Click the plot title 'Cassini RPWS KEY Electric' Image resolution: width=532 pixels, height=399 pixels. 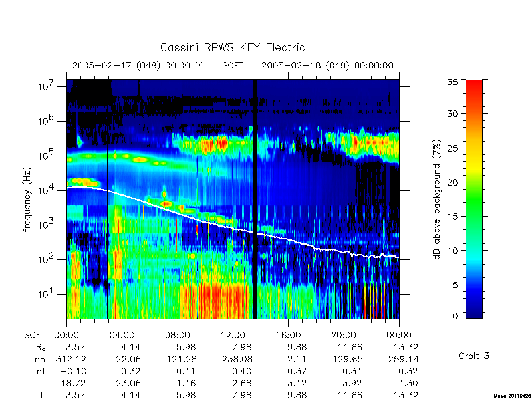[232, 47]
